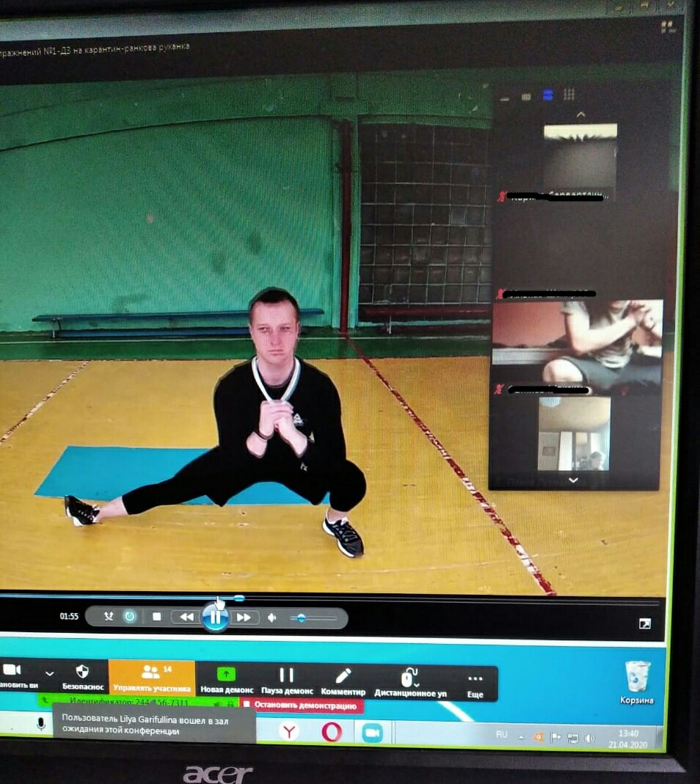Mute the media player speaker icon
Viewport: 700px width, 784px height.
272,618
